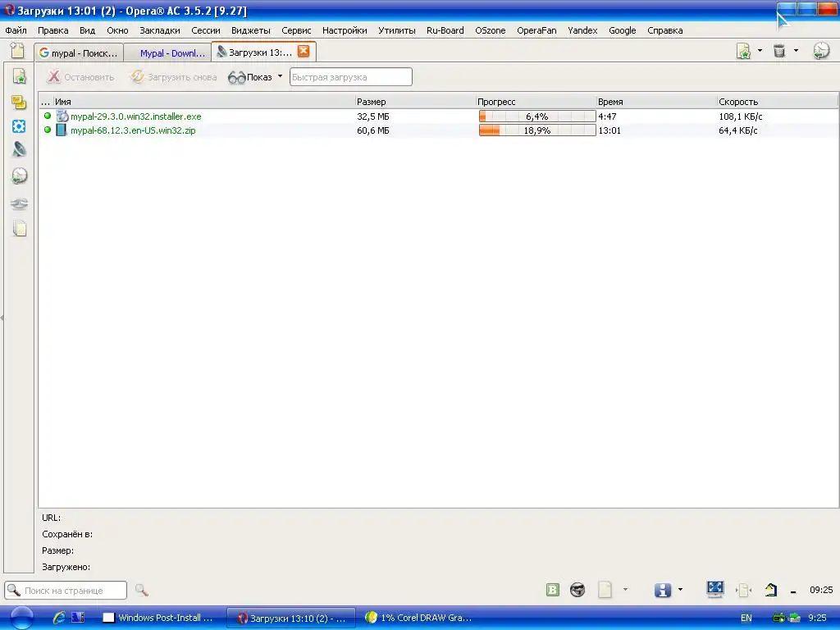Click the clock-with-arrow icon at the far right of the tab bar
This screenshot has height=630, width=840.
coord(821,51)
